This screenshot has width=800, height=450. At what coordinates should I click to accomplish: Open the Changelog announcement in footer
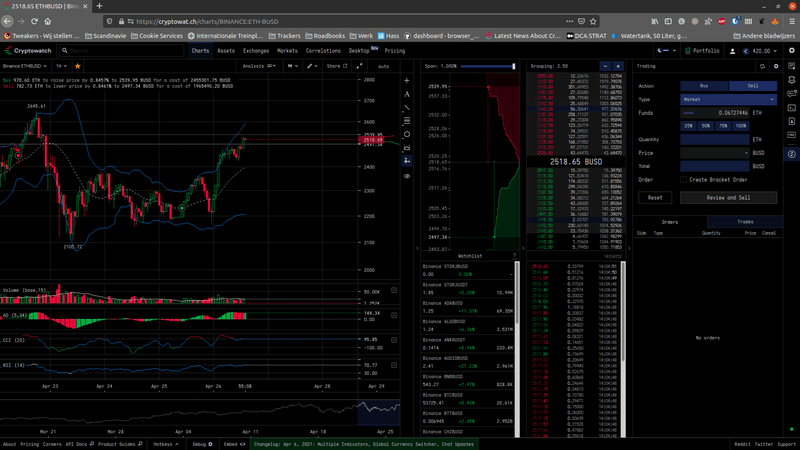pos(364,444)
